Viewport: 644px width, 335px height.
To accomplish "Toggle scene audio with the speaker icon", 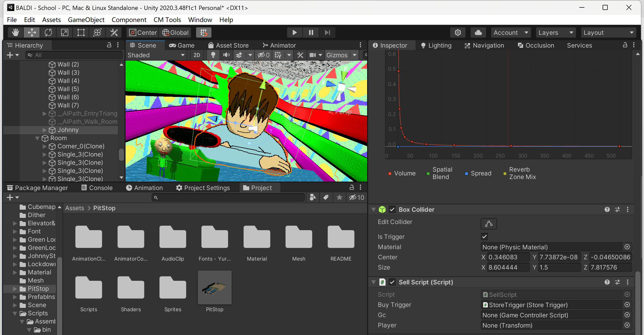I will (x=226, y=55).
